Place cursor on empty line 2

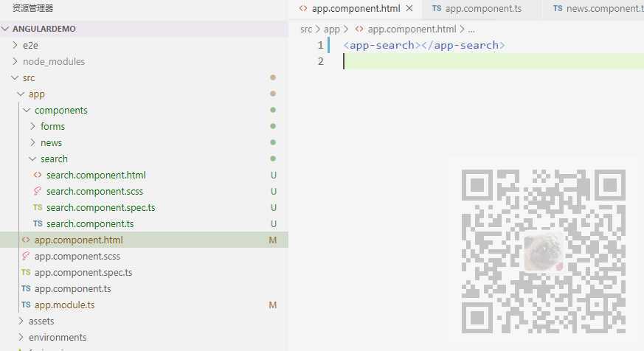(493, 62)
